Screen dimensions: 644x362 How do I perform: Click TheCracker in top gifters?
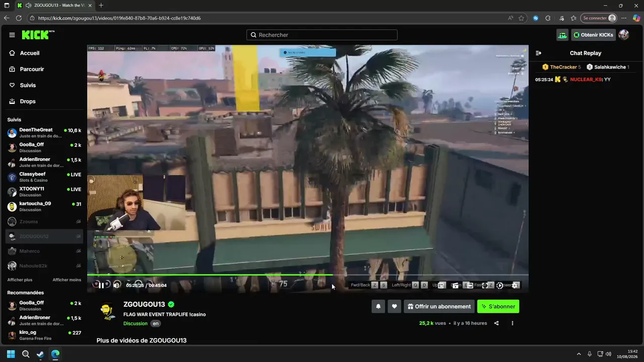563,67
